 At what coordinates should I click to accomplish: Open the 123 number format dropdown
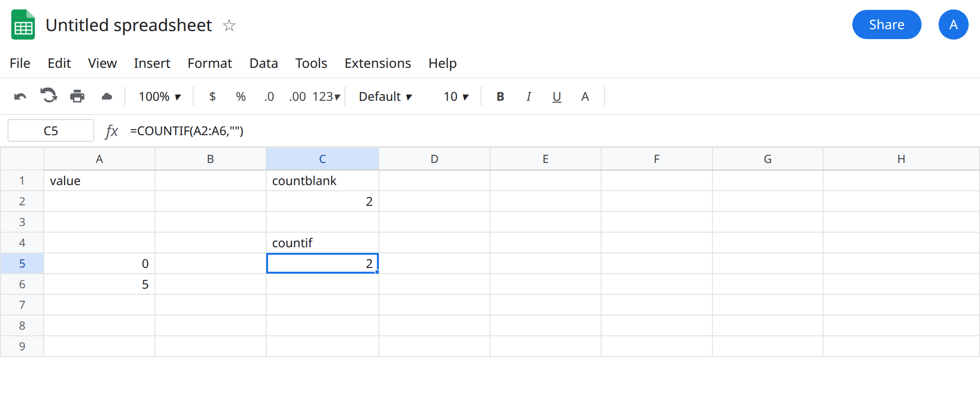click(326, 97)
